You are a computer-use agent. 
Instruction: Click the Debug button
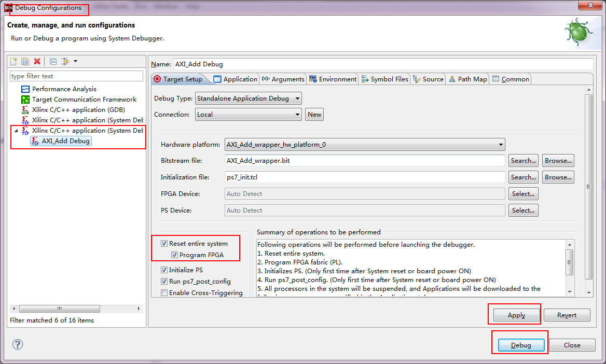pyautogui.click(x=521, y=345)
